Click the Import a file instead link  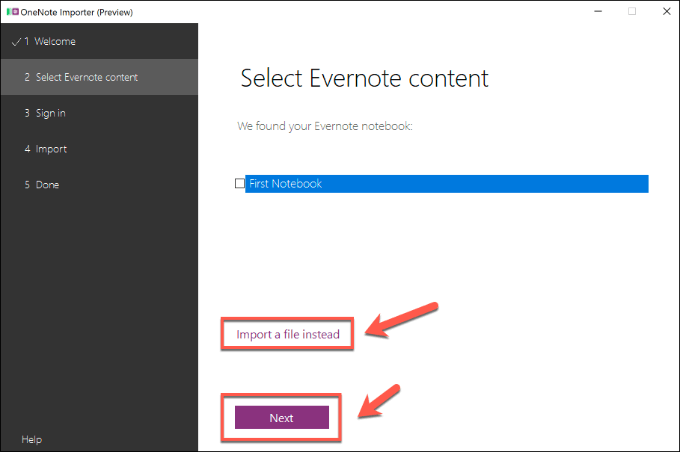tap(288, 333)
